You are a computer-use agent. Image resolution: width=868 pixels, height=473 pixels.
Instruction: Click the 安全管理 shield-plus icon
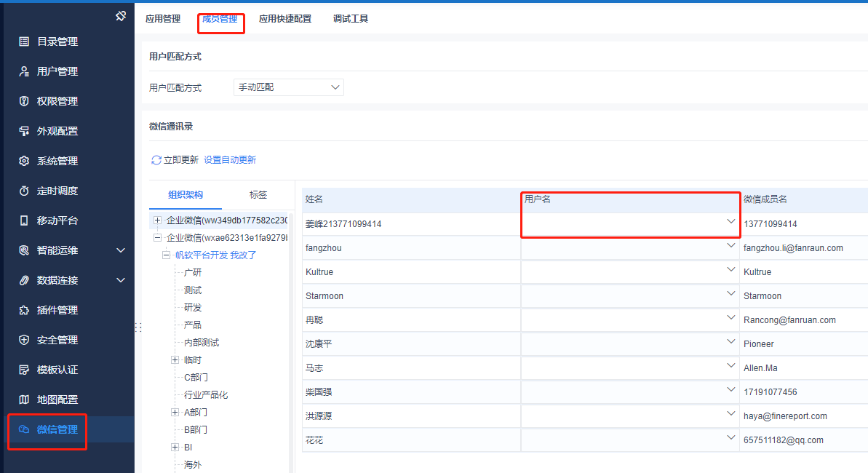(x=24, y=340)
